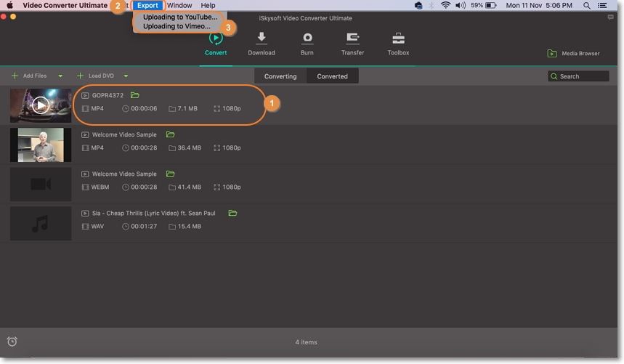
Task: Select Uploading to Vimeo option
Action: tap(177, 26)
